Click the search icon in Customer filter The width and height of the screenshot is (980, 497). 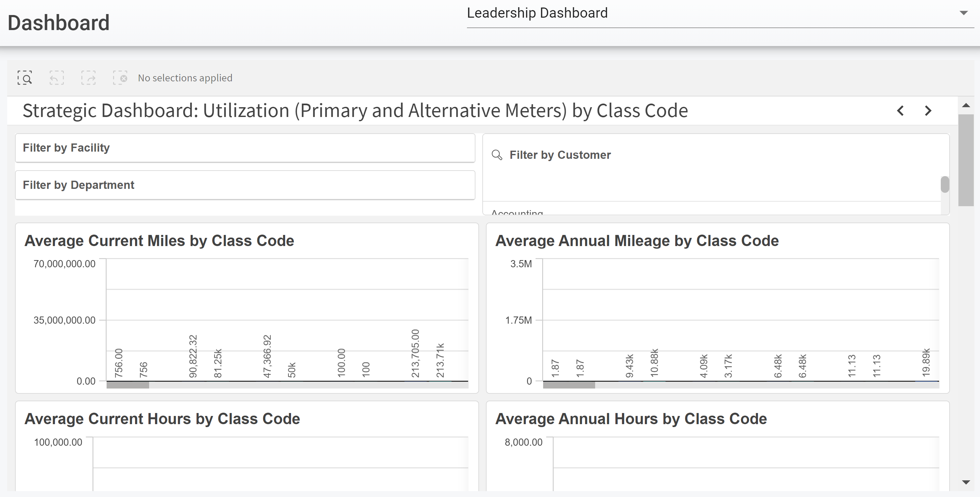pyautogui.click(x=497, y=155)
